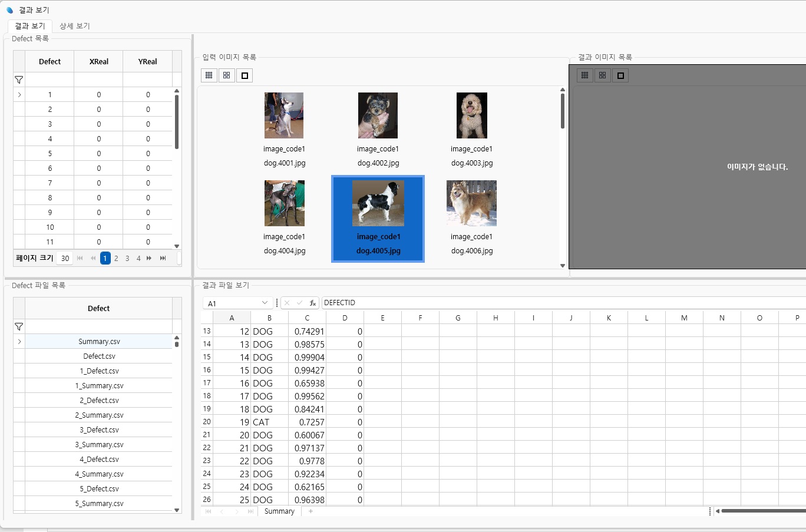Add a new sheet with plus button
The height and width of the screenshot is (532, 806).
(310, 511)
